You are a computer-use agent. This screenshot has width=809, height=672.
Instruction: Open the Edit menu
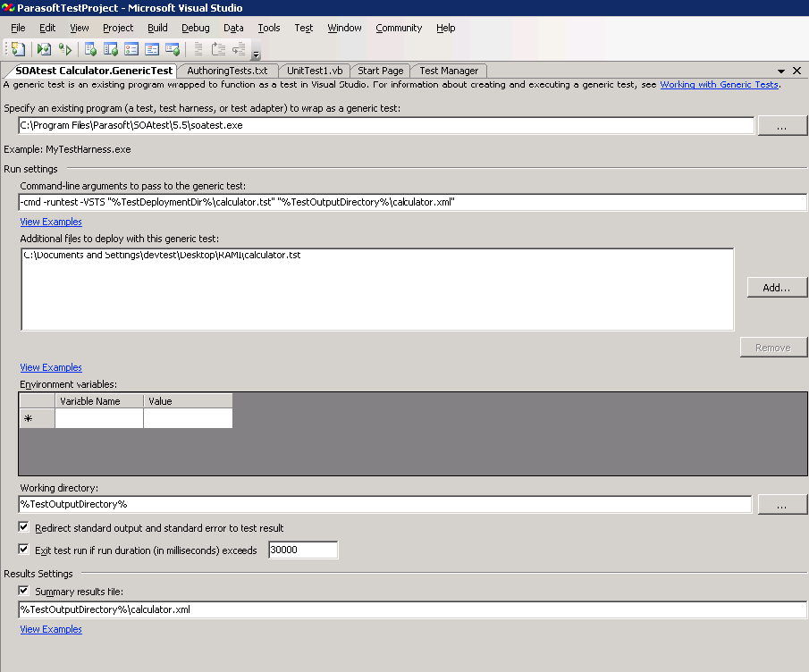coord(47,28)
